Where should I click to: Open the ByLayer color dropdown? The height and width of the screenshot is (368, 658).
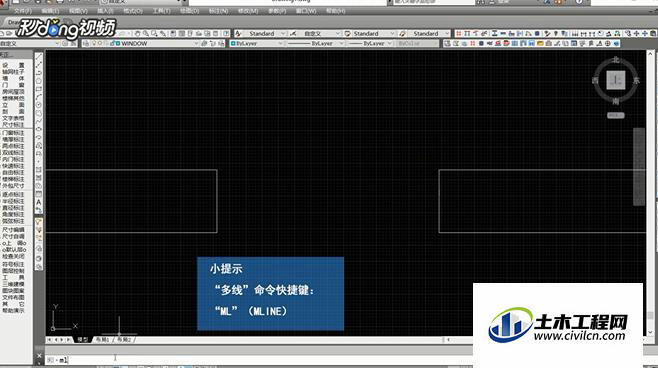click(280, 43)
